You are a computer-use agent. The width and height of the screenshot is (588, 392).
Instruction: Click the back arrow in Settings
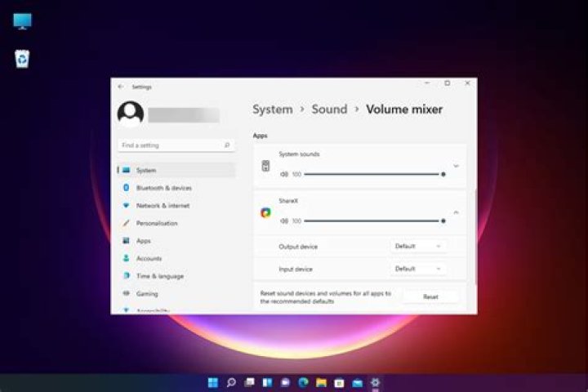(121, 86)
